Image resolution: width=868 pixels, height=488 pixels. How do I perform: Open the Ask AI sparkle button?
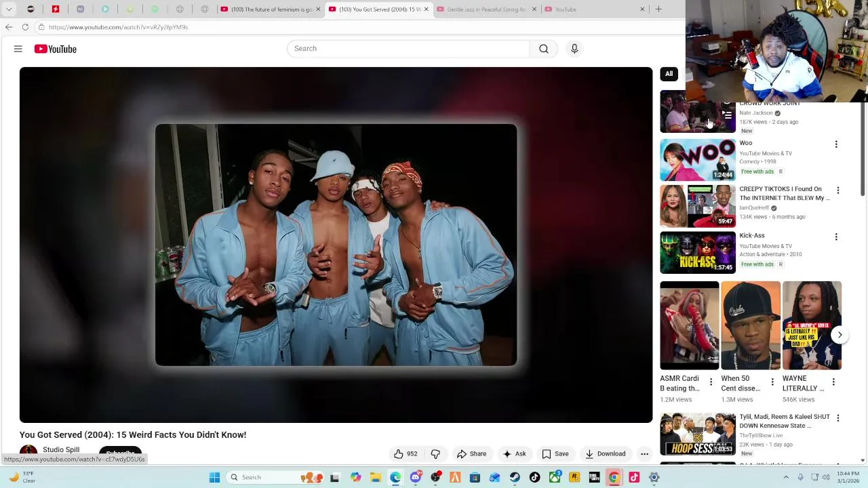click(514, 454)
